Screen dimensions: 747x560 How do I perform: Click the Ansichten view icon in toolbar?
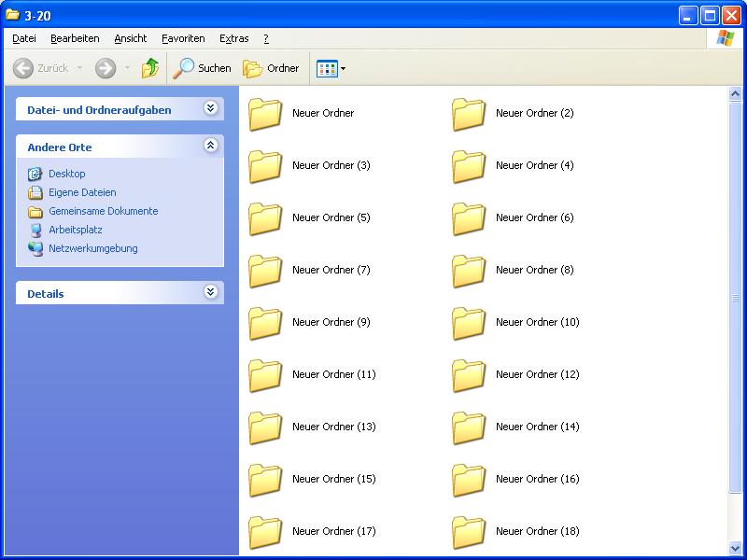(327, 68)
